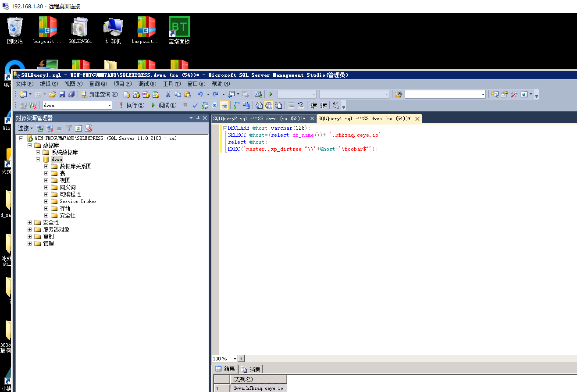Increase indent of the selected lines
The image size is (577, 392).
[x=324, y=105]
